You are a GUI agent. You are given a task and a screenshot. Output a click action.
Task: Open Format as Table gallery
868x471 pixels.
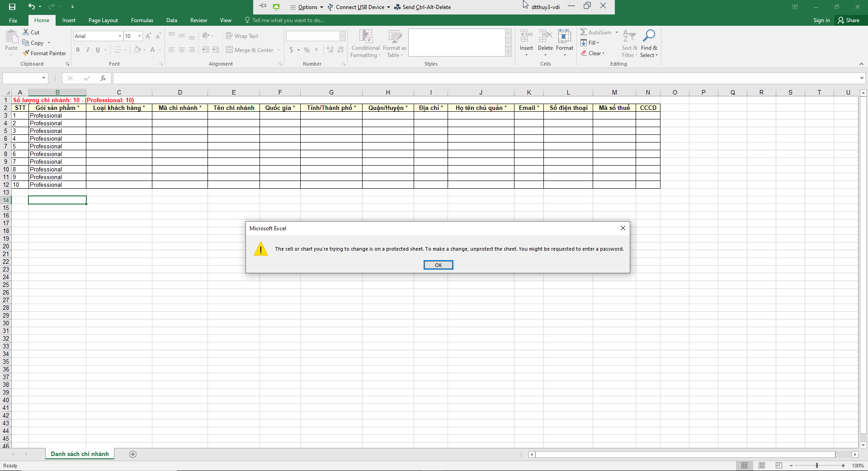pyautogui.click(x=395, y=43)
